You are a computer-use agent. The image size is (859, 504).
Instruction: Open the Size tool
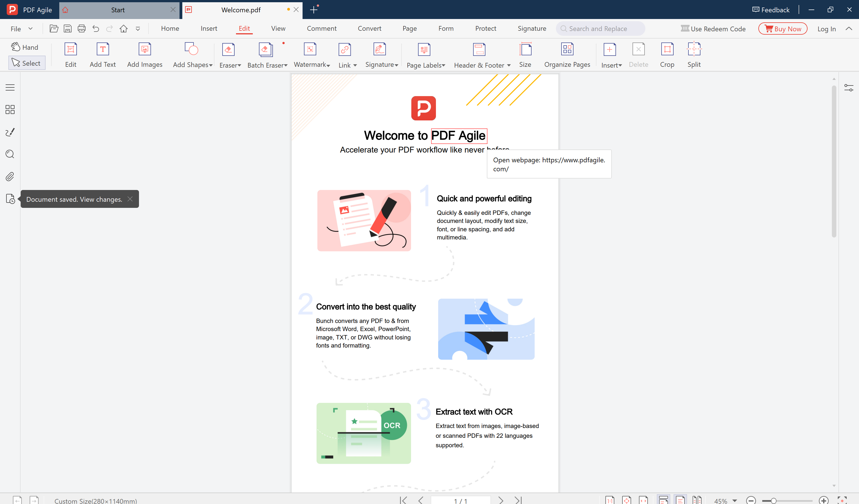click(x=525, y=55)
